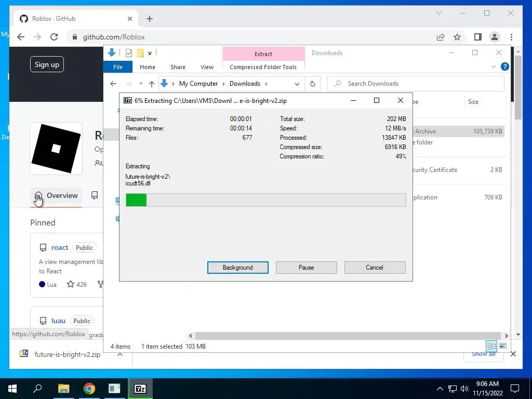The image size is (532, 399).
Task: Click Downloads in address breadcrumb
Action: pyautogui.click(x=245, y=84)
